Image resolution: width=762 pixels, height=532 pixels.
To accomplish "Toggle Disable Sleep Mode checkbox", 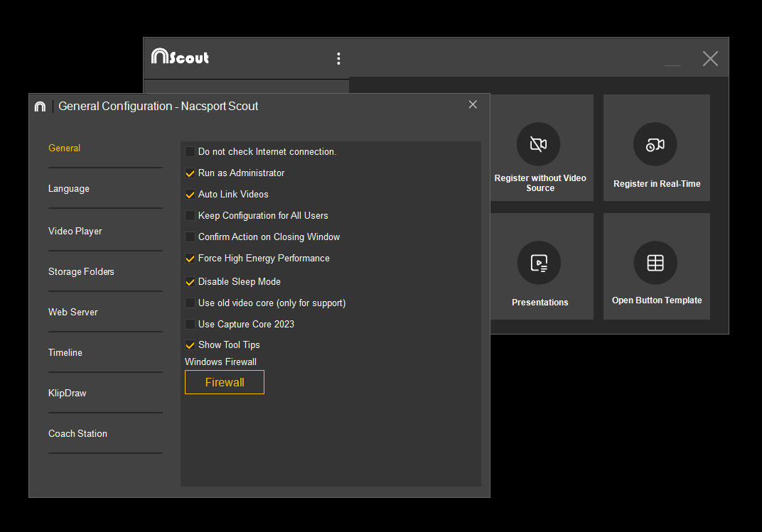I will pyautogui.click(x=190, y=281).
